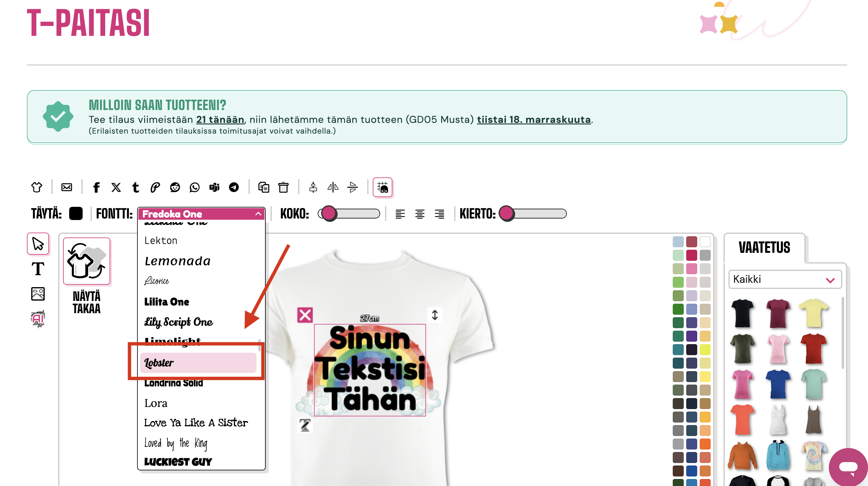
Task: Open the AI design generator tool
Action: coord(38,319)
